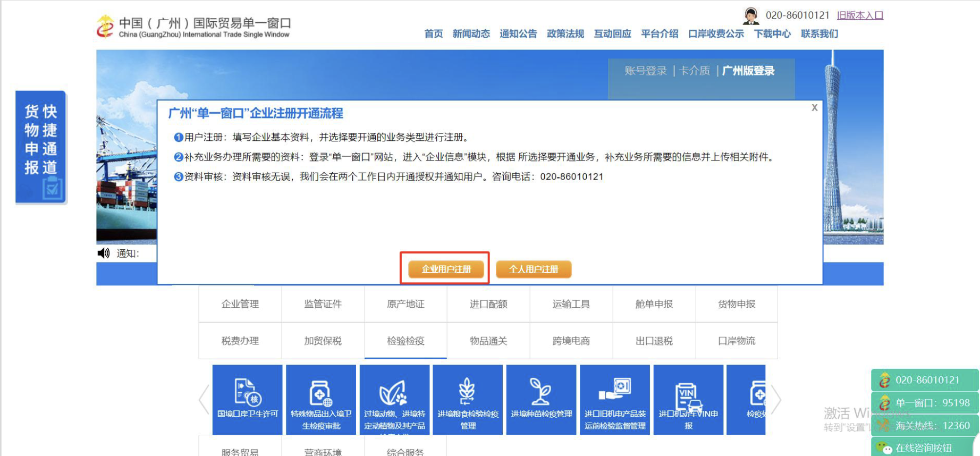This screenshot has width=980, height=456.
Task: Click the 企业用户注册 button
Action: tap(446, 269)
